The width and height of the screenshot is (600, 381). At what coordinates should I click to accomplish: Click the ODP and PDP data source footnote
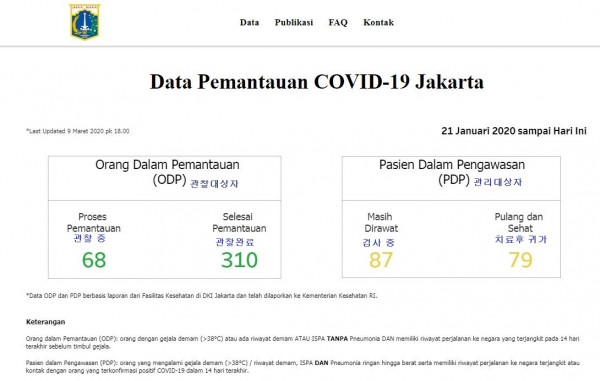click(x=202, y=296)
